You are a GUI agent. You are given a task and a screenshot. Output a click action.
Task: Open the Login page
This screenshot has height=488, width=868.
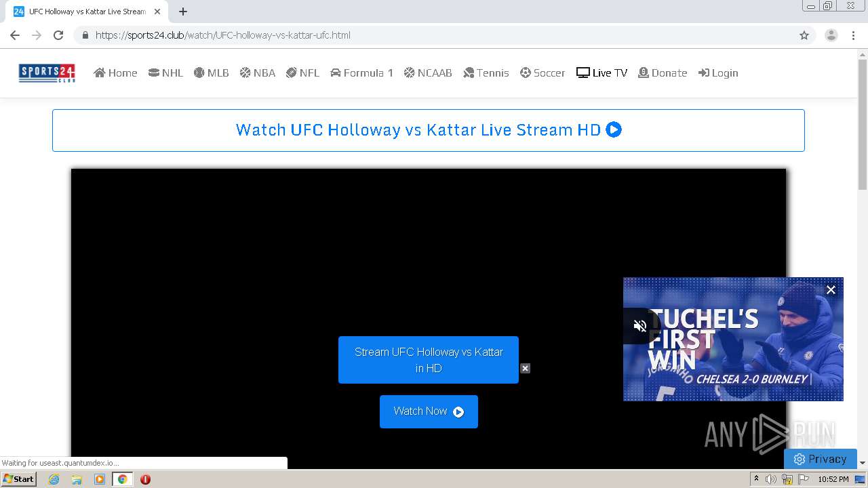tap(718, 73)
